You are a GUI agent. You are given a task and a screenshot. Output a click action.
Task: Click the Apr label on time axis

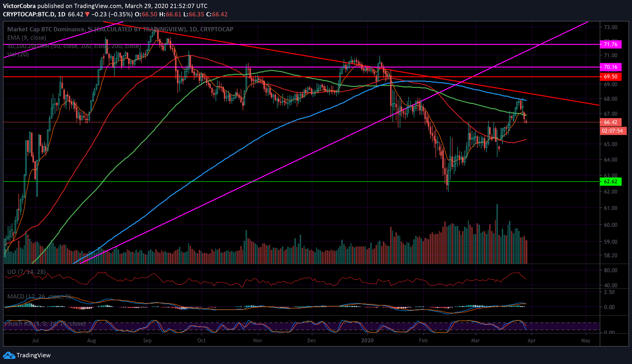531,340
